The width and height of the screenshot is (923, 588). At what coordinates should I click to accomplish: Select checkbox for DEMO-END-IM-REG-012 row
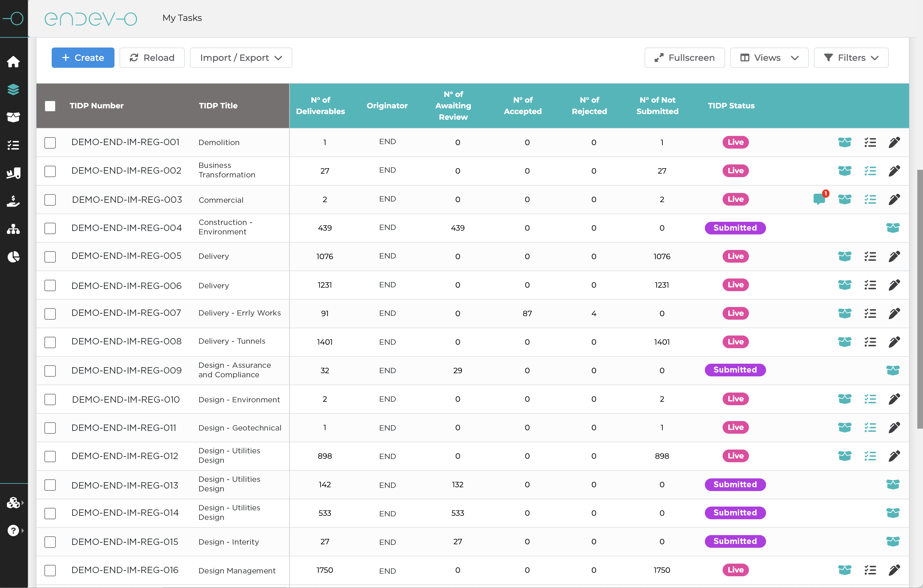pos(50,456)
